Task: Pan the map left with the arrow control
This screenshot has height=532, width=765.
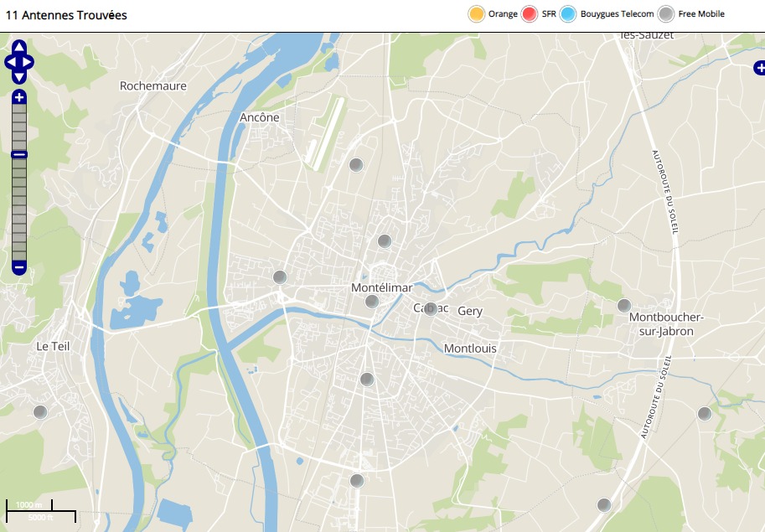Action: tap(10, 62)
